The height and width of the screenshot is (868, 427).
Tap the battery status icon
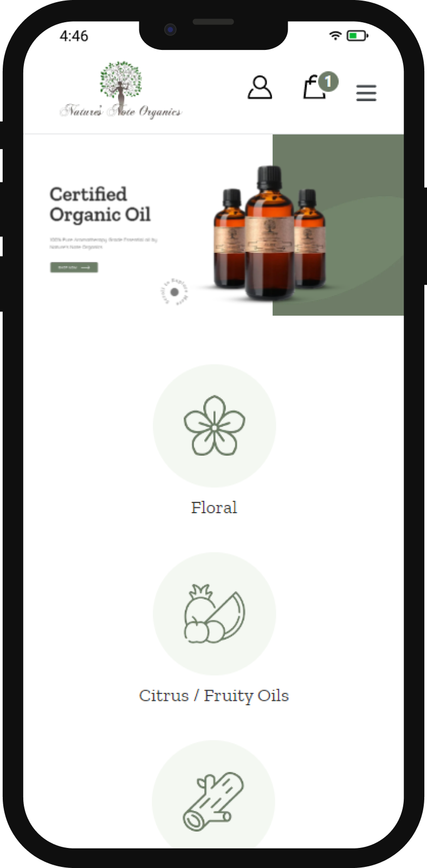pyautogui.click(x=357, y=36)
